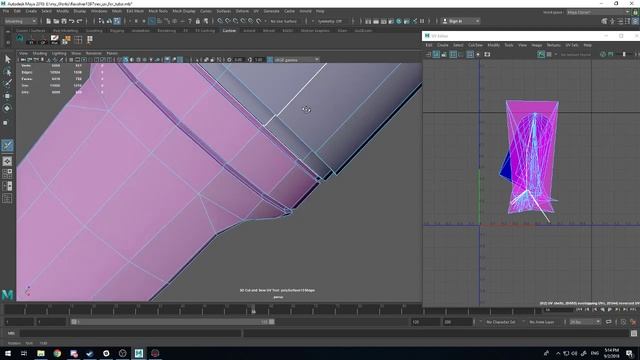Open the 24 fps frame rate dropdown

click(585, 322)
